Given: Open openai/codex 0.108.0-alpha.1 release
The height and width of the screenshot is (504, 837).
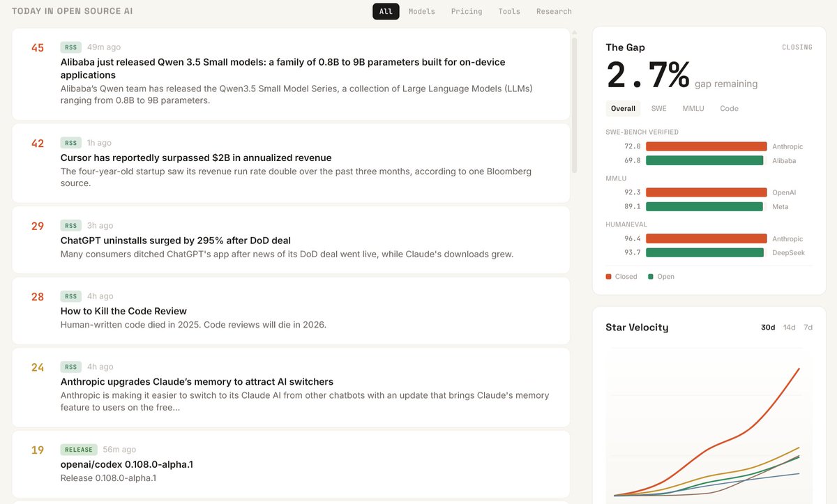Looking at the screenshot, I should pyautogui.click(x=127, y=464).
